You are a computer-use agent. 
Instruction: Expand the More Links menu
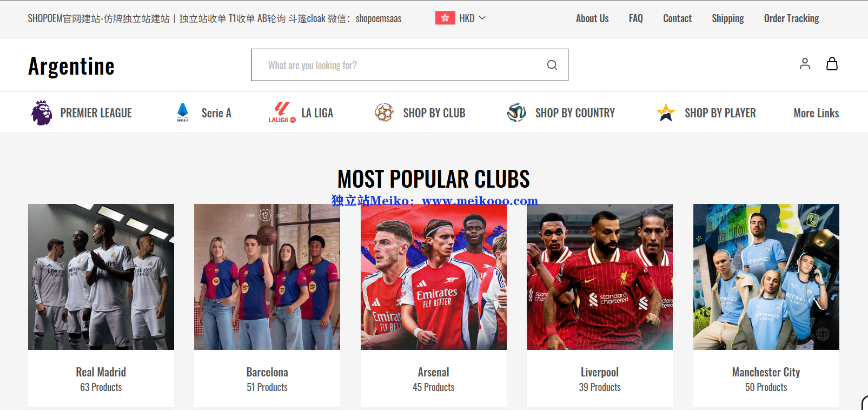[x=816, y=113]
